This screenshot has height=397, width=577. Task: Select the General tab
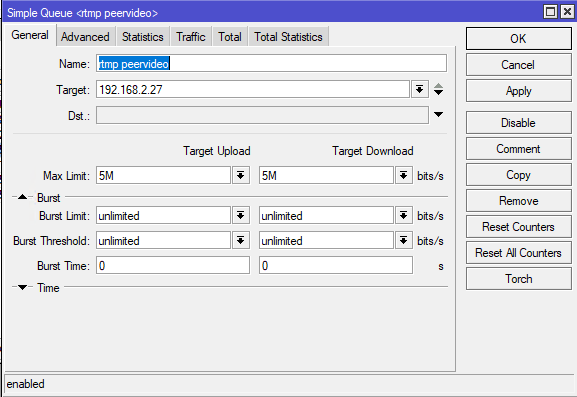pyautogui.click(x=30, y=35)
